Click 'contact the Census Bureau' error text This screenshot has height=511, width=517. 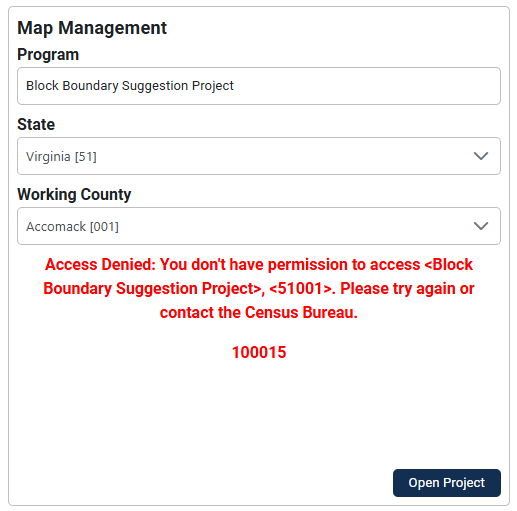click(259, 313)
